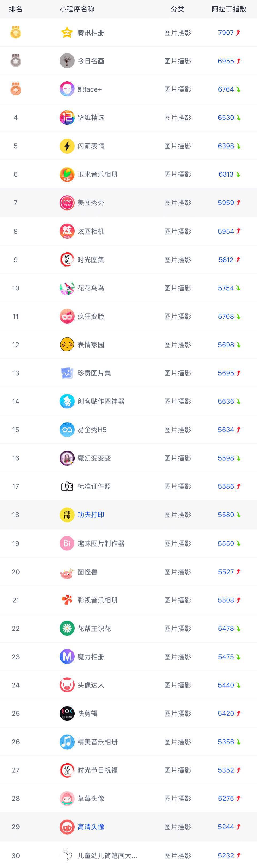Open the 功夫打印 link
The width and height of the screenshot is (257, 868).
[91, 515]
